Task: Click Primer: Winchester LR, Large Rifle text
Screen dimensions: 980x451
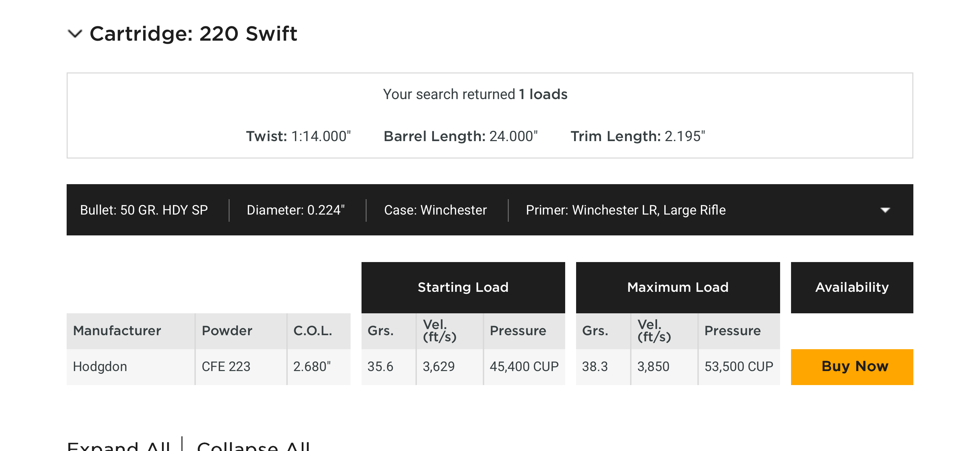Action: [x=625, y=210]
